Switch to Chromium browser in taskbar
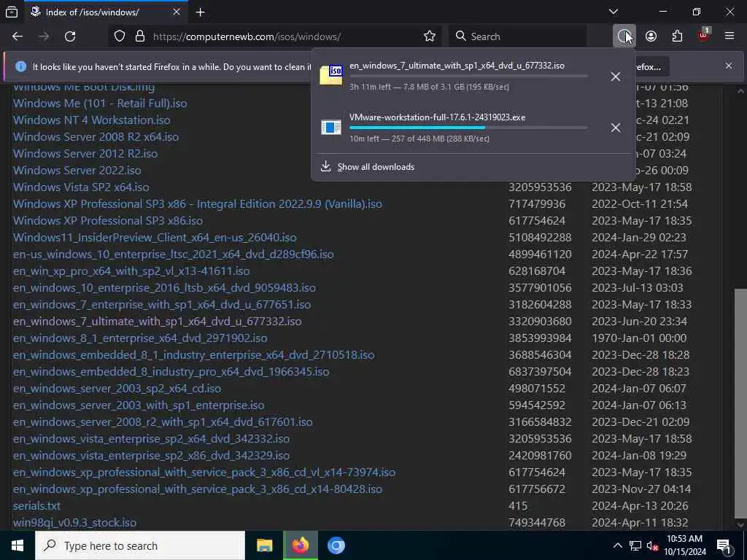This screenshot has height=560, width=747. (x=336, y=545)
